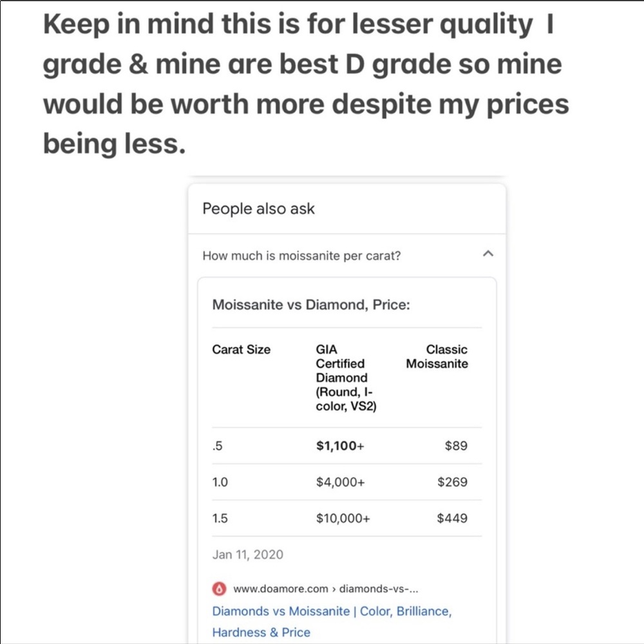Click the $449 moissanite price cell

coord(452,518)
